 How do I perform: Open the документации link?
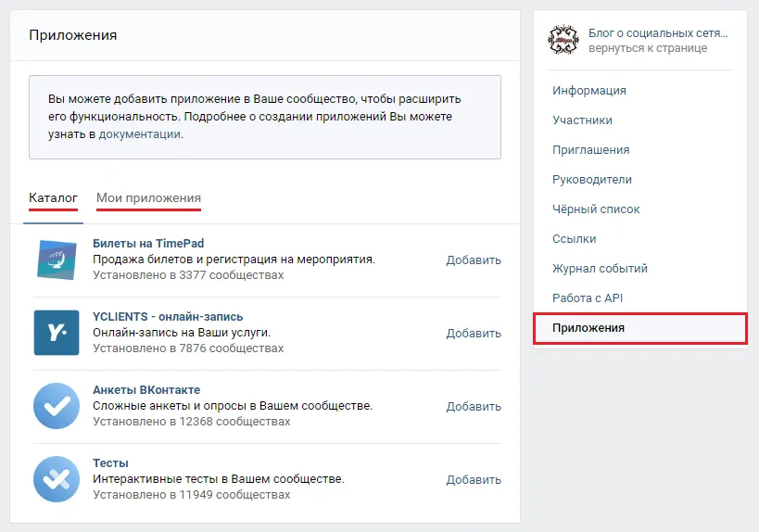[x=140, y=134]
